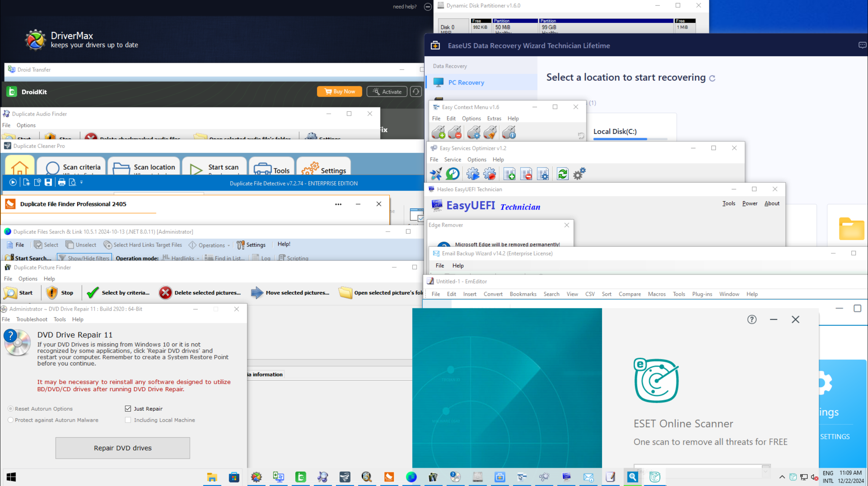Click the ENG INTL language indicator

coord(828,477)
